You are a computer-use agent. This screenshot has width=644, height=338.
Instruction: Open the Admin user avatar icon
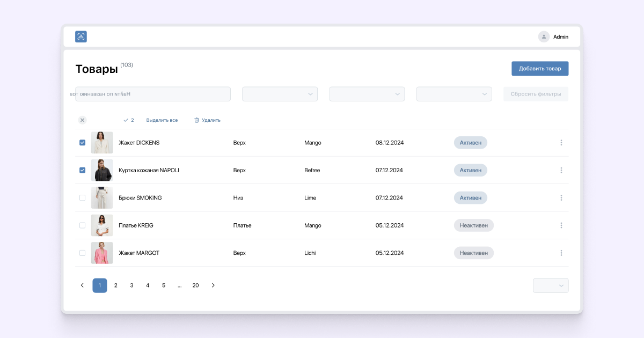coord(544,36)
